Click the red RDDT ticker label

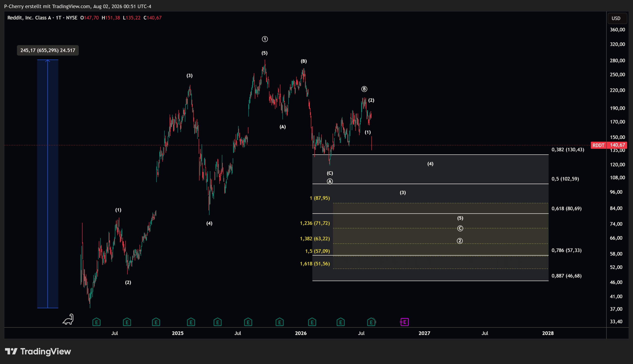point(598,145)
